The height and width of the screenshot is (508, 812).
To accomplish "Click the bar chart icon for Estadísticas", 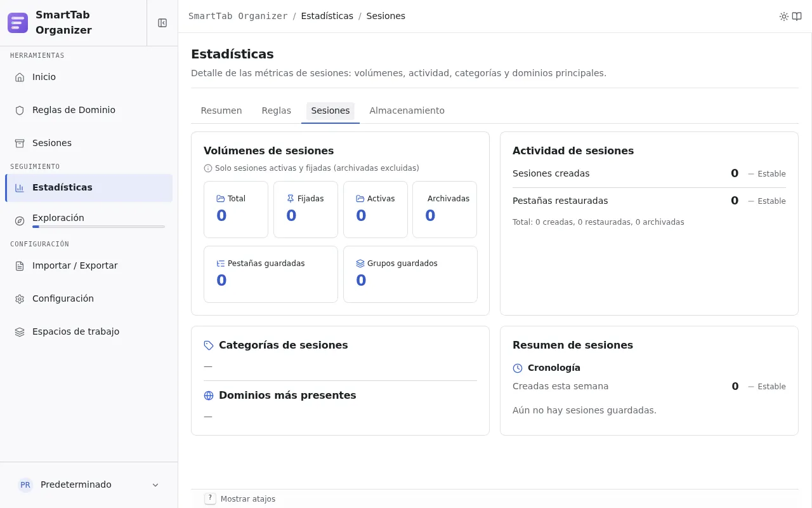I will pos(20,187).
